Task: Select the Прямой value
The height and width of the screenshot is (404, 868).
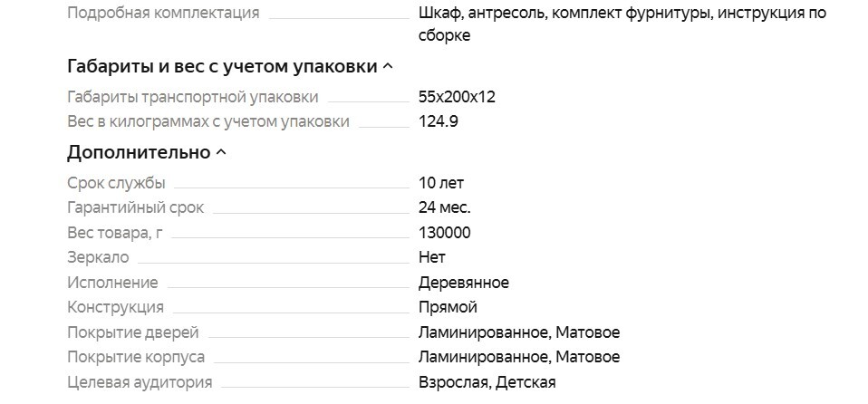Action: (448, 307)
